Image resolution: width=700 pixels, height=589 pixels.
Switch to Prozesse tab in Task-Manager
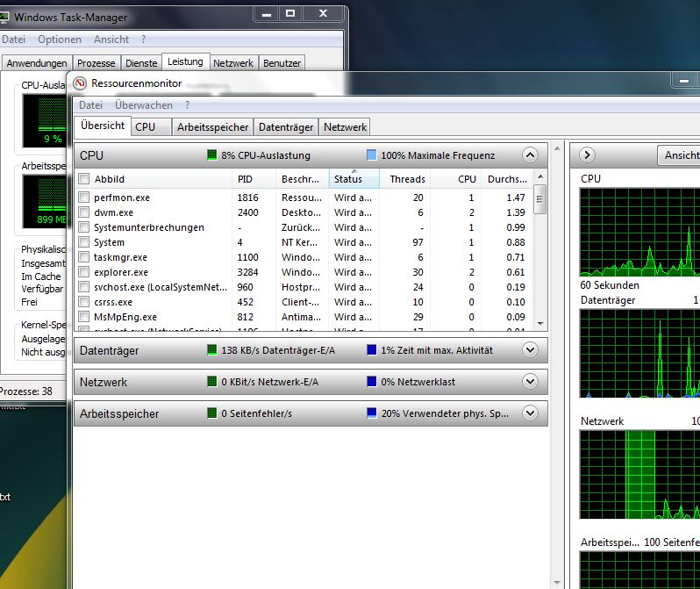(x=96, y=63)
